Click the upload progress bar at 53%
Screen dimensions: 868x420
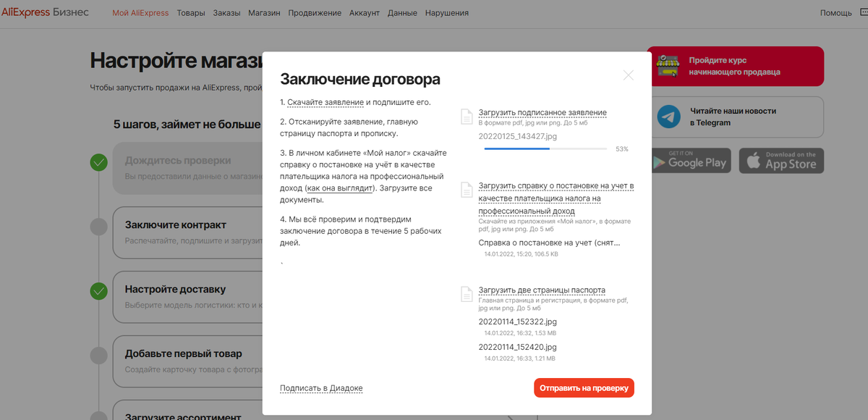point(545,148)
